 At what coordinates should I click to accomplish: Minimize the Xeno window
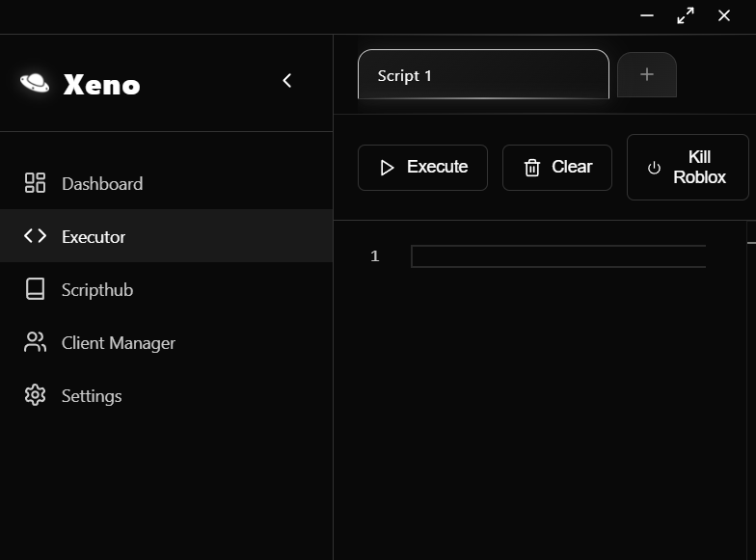coord(648,15)
